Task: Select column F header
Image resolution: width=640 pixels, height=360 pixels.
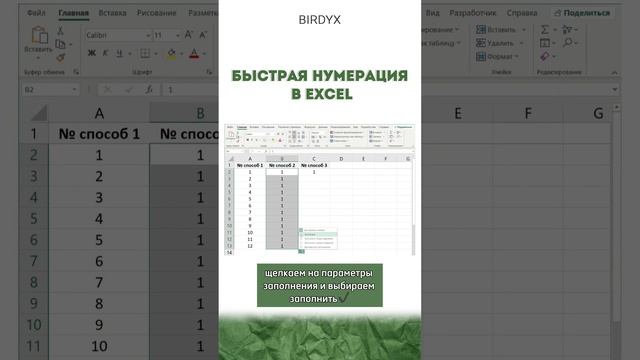Action: click(528, 113)
